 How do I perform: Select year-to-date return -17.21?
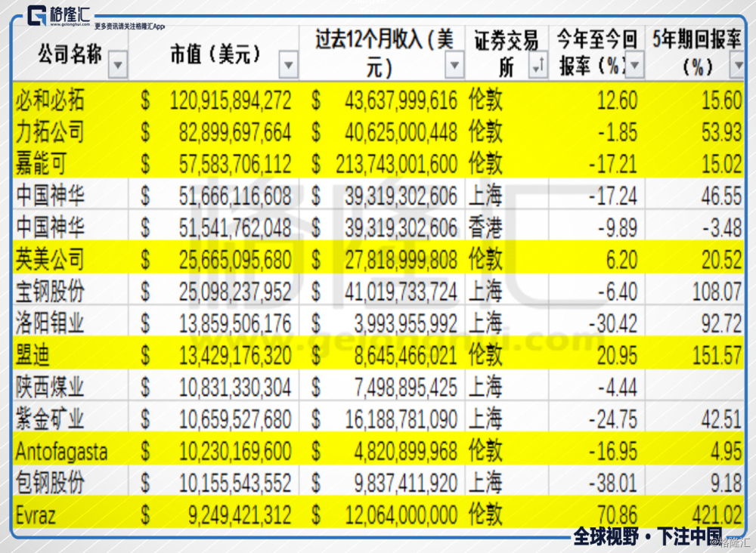tap(613, 164)
